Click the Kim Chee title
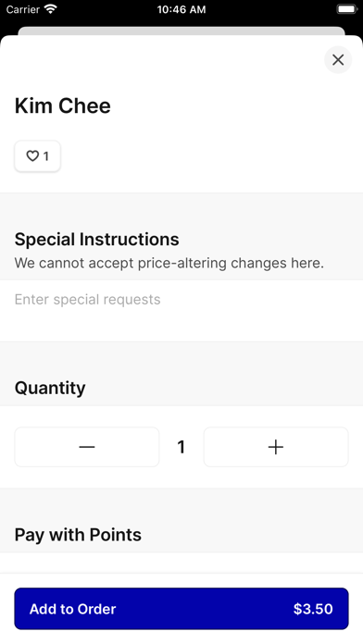The image size is (363, 644). (62, 106)
